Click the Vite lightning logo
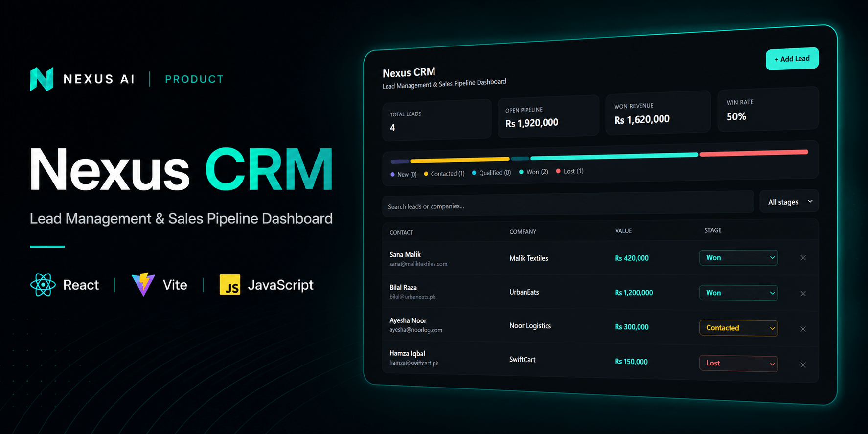This screenshot has width=868, height=434. (143, 284)
